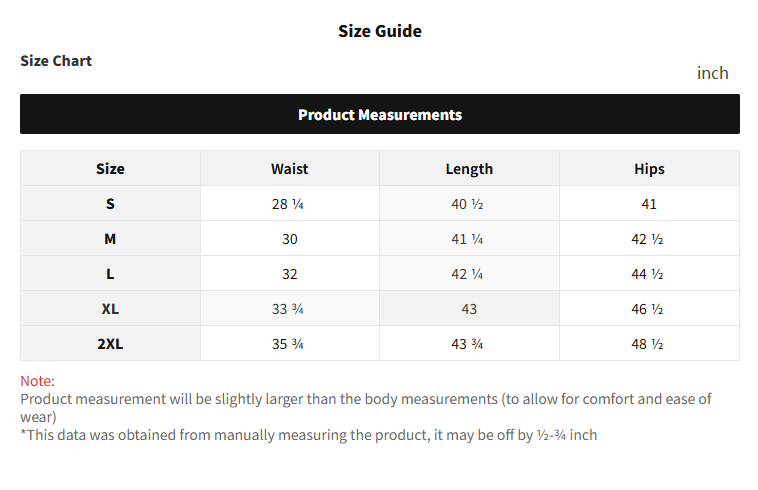This screenshot has width=758, height=490.
Task: Click the 40 ½ length cell
Action: point(468,204)
